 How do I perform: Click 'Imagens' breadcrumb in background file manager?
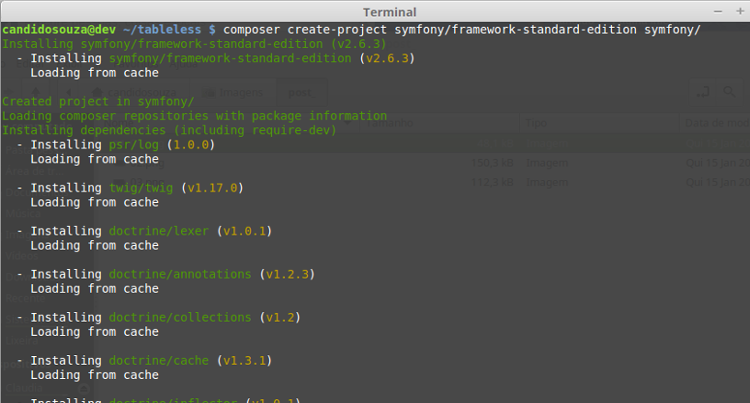[234, 92]
